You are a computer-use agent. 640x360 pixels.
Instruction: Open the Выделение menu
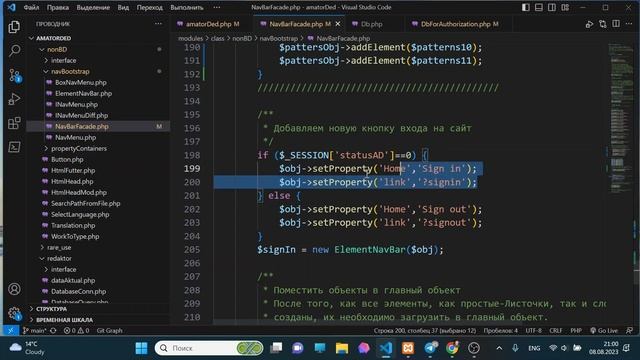pyautogui.click(x=93, y=7)
